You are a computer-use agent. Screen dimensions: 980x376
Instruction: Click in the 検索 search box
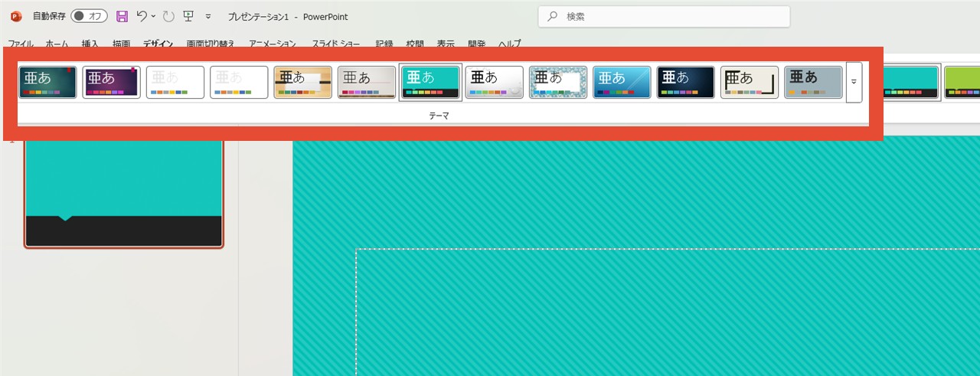click(x=664, y=16)
